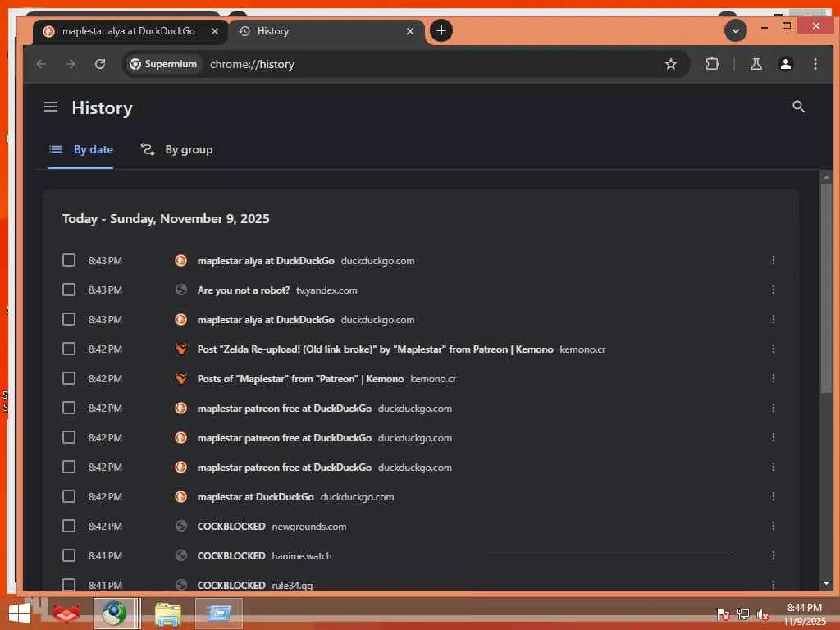Click the muted volume tray icon

[762, 614]
